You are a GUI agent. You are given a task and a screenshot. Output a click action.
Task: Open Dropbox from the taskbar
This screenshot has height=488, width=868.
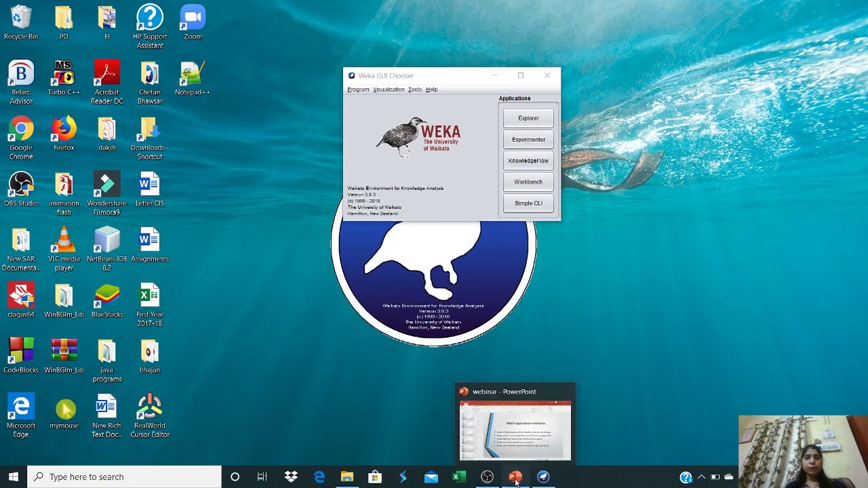coord(291,476)
